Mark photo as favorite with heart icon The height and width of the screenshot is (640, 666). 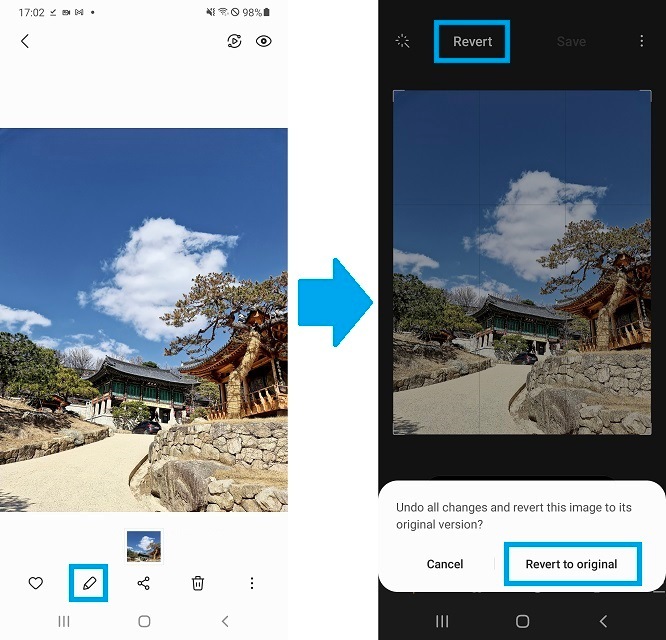36,583
